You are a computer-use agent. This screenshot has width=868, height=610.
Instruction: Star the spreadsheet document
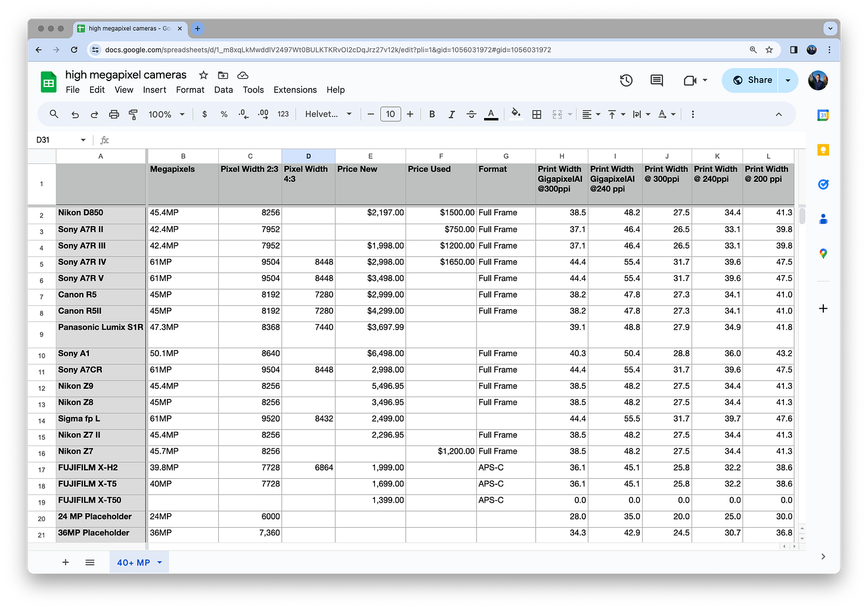coord(203,75)
